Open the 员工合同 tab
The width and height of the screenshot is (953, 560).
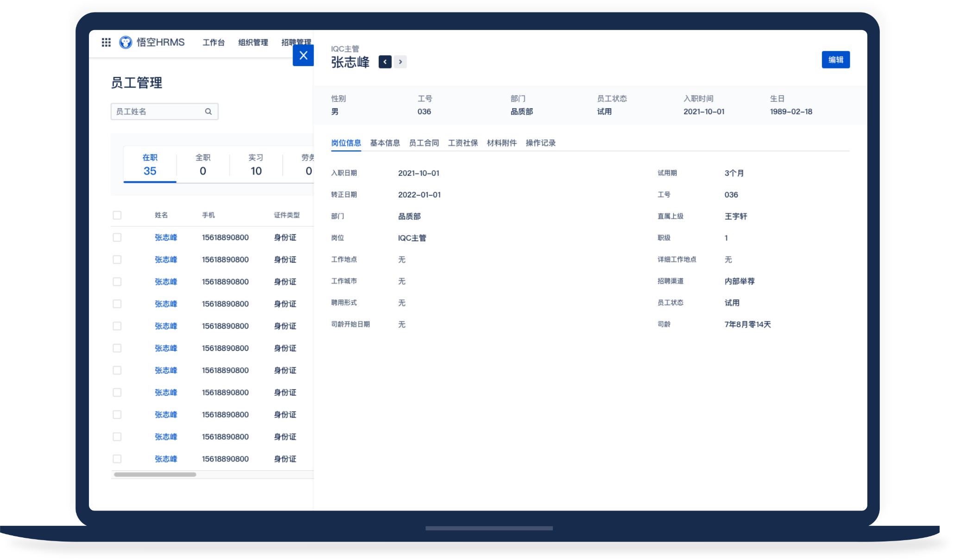424,143
